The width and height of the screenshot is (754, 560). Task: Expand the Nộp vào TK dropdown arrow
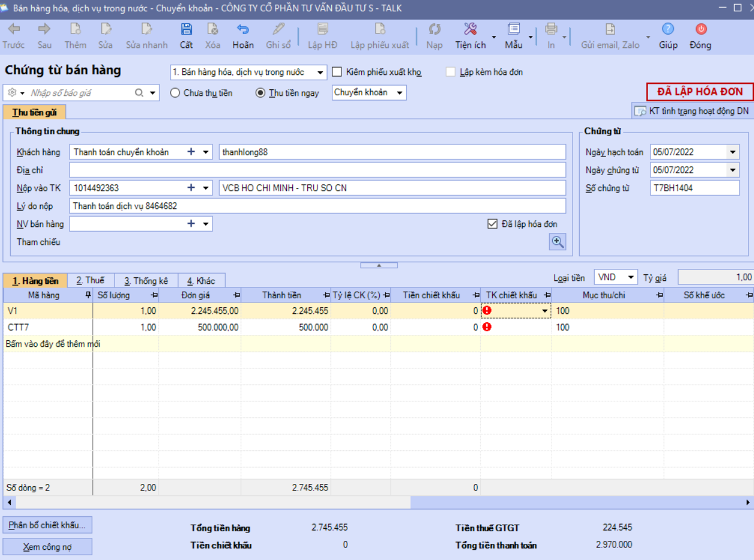pos(206,188)
